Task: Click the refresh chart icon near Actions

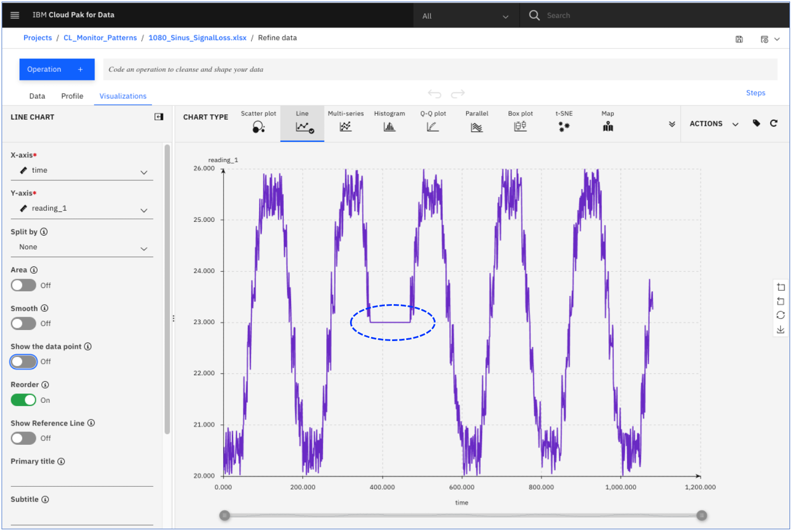Action: point(773,124)
